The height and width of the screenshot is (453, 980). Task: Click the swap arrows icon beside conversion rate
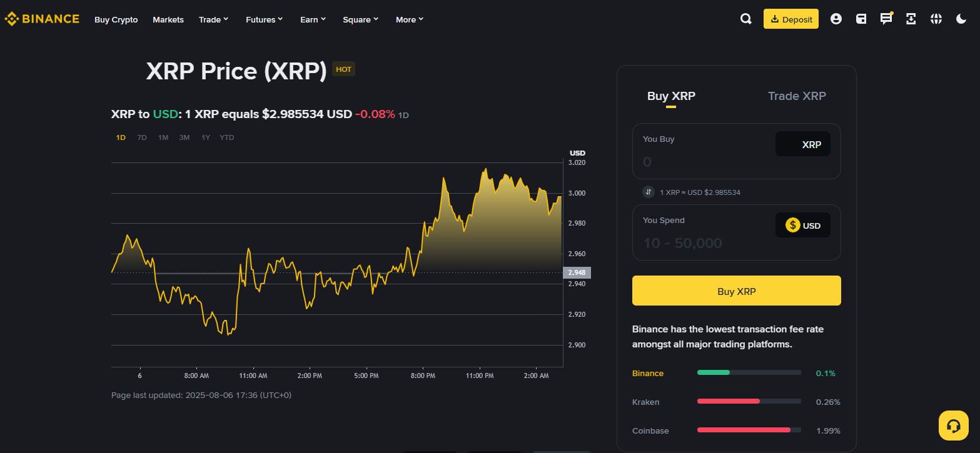pos(649,192)
